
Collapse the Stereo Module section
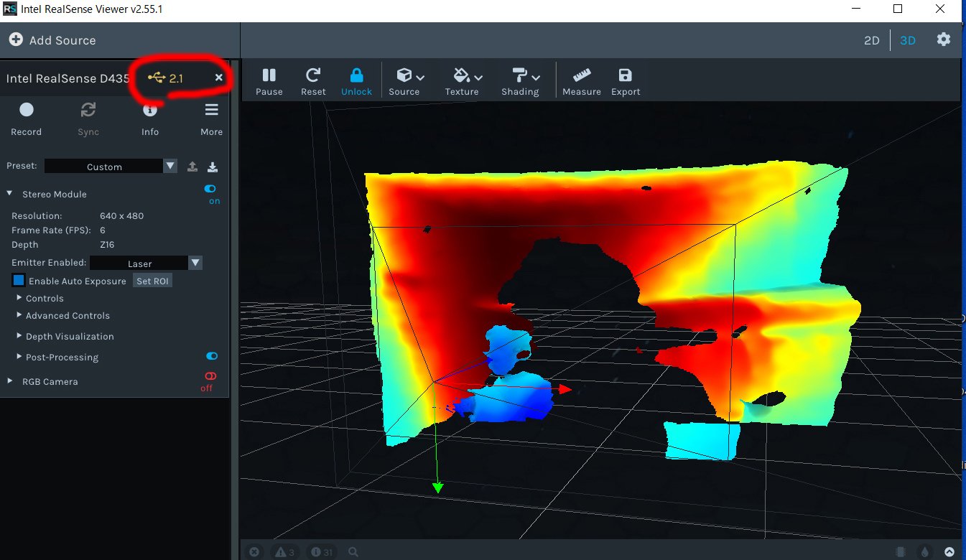(x=9, y=194)
